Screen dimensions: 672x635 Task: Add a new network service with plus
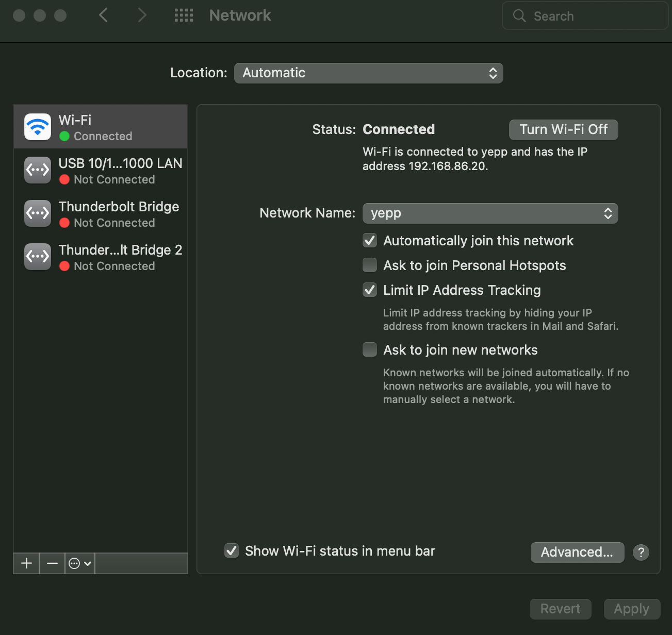[26, 563]
